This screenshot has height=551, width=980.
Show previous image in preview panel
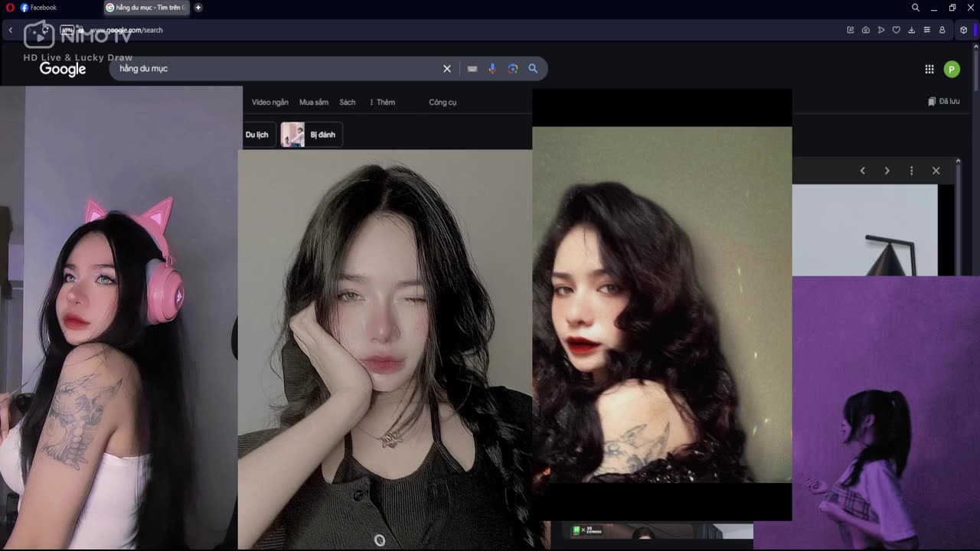point(863,171)
